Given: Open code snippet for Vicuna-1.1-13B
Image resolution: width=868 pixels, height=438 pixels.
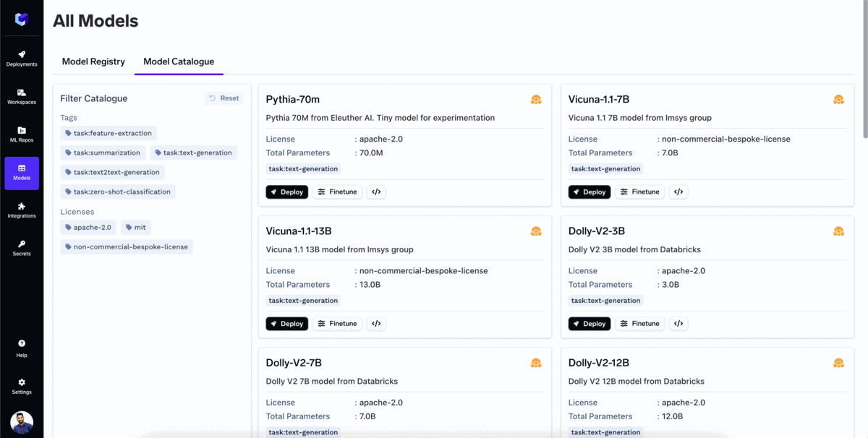Looking at the screenshot, I should pos(376,324).
